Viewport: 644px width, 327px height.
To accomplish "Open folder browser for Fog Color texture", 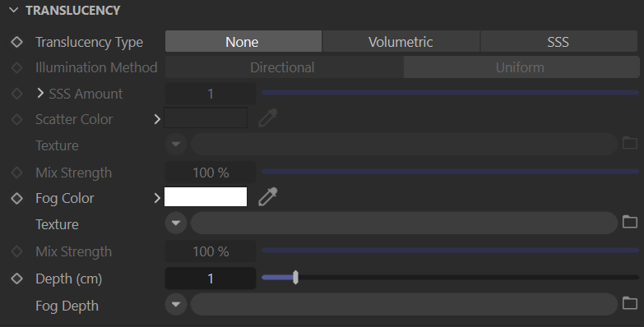I will pyautogui.click(x=630, y=222).
